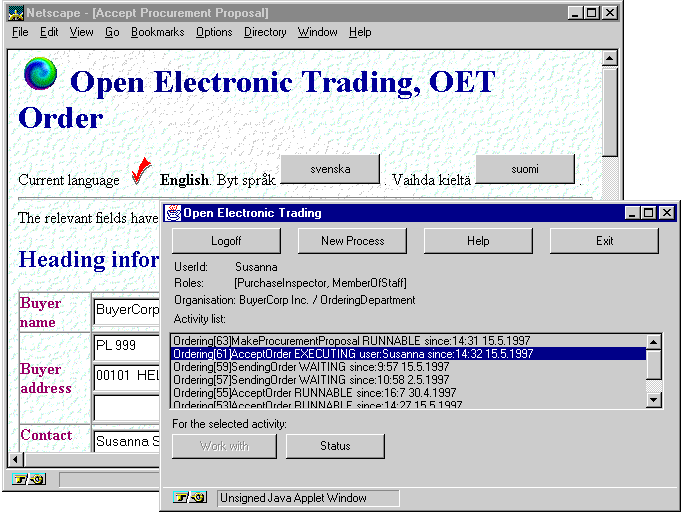Click activity list scroll up arrow
The width and height of the screenshot is (684, 513).
[653, 342]
